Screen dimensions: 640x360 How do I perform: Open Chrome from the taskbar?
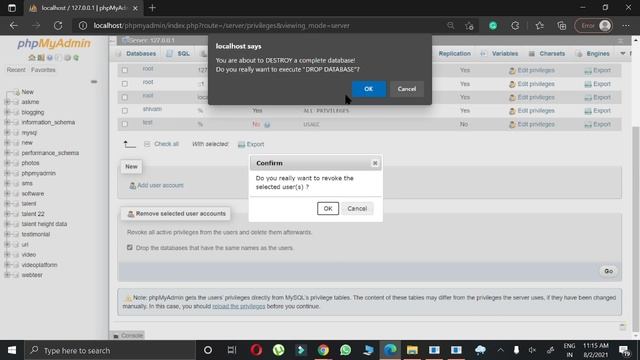pos(323,350)
